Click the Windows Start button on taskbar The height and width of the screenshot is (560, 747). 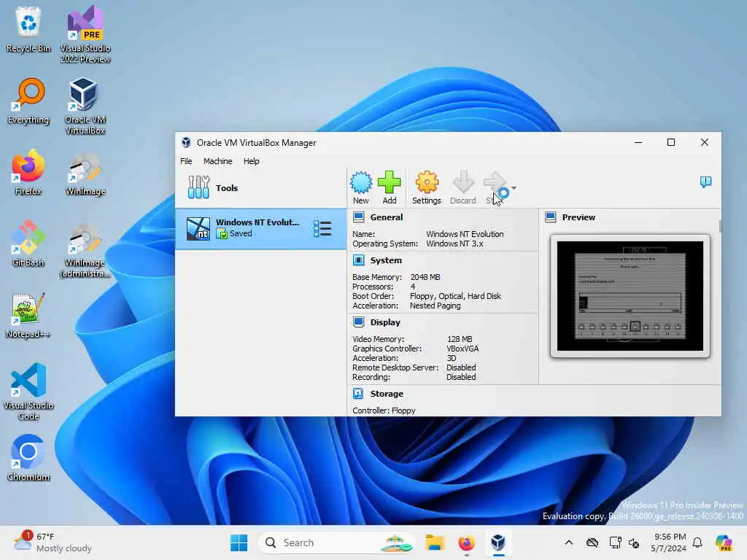coord(239,542)
